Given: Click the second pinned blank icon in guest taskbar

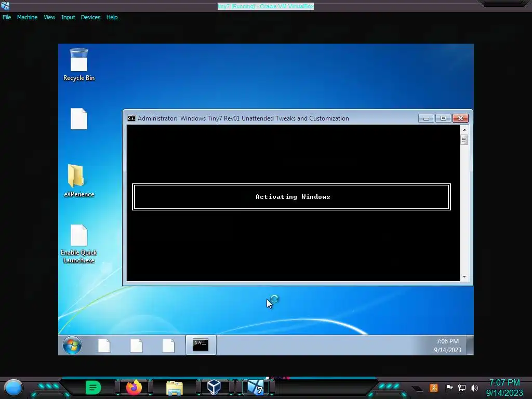Looking at the screenshot, I should pyautogui.click(x=136, y=345).
